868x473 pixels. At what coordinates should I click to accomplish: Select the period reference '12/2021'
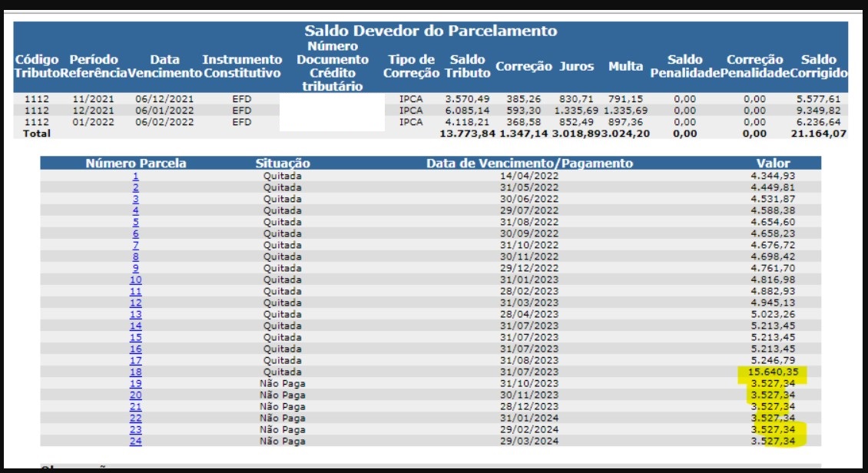click(x=93, y=111)
